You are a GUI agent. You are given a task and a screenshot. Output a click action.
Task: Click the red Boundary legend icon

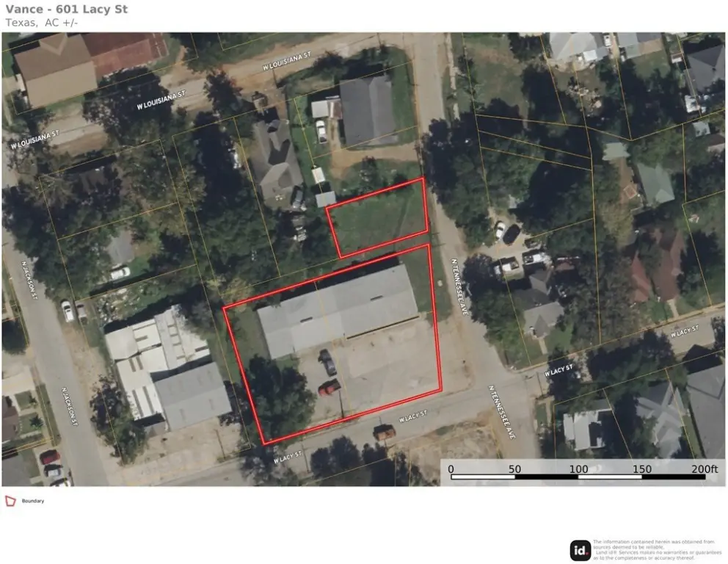[10, 501]
